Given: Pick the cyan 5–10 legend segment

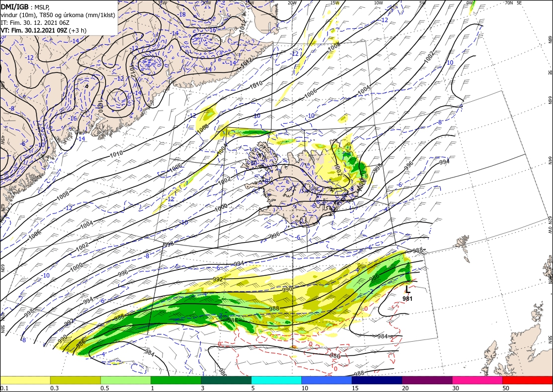Looking at the screenshot, I should click(x=276, y=380).
